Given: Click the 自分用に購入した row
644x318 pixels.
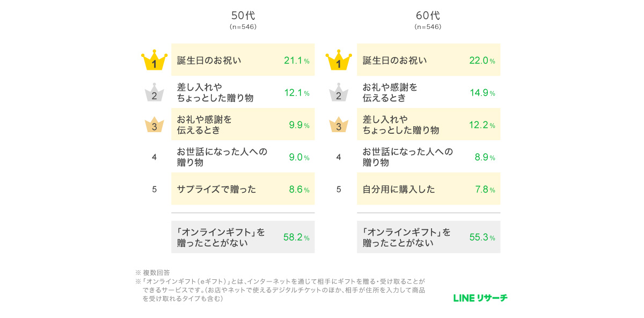Looking at the screenshot, I should 428,189.
